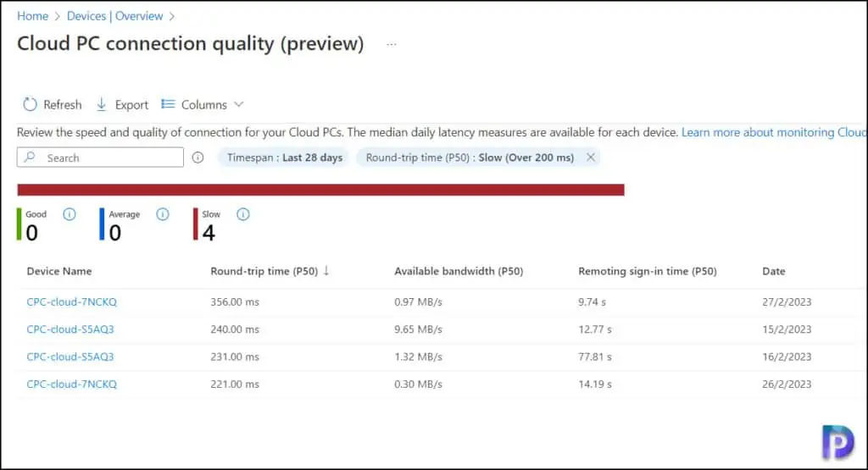Click the 1.32 MB/s bandwidth value
The image size is (868, 470).
(x=418, y=357)
